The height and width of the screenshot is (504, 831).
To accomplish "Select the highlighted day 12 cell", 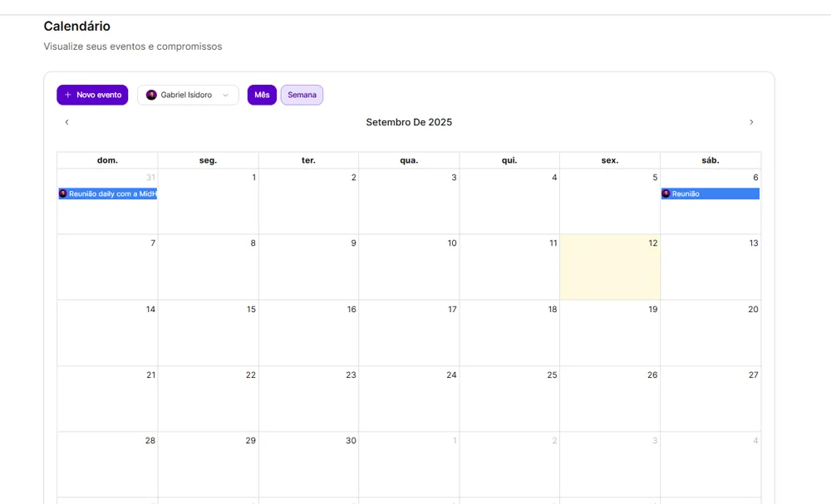I will pyautogui.click(x=610, y=267).
